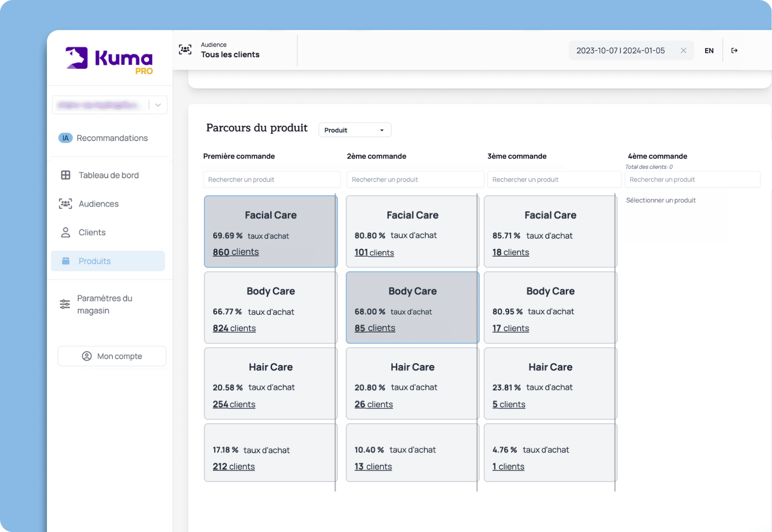Open the 824 clients link
This screenshot has height=532, width=772.
click(x=234, y=328)
